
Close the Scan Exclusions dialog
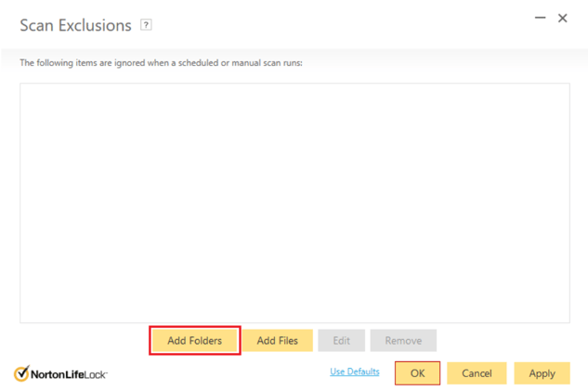pos(563,19)
